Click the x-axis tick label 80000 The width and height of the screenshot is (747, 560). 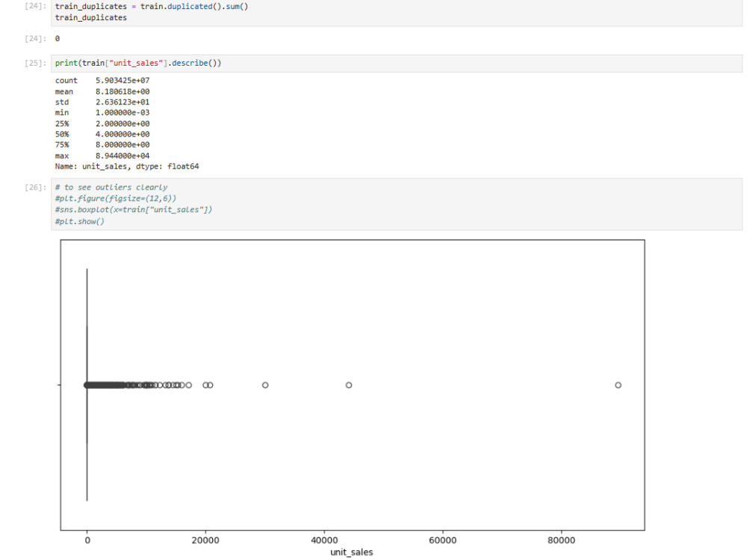[x=561, y=540]
